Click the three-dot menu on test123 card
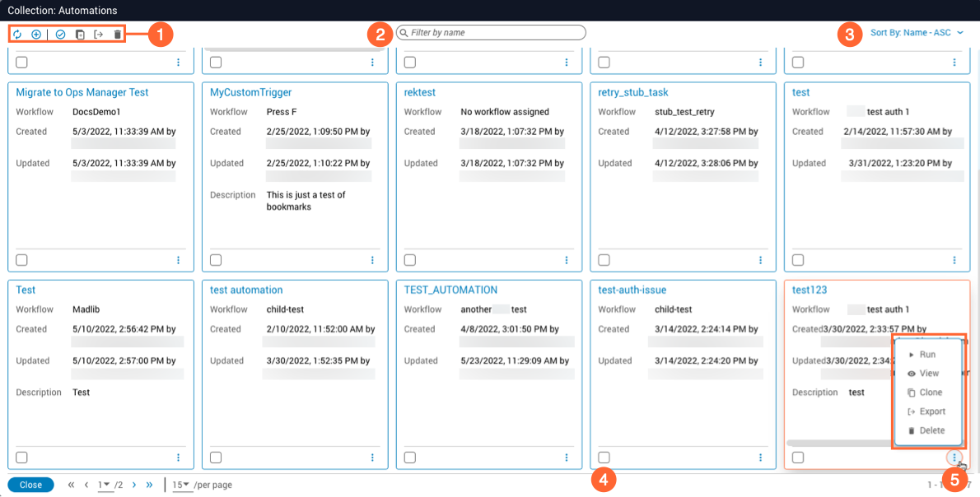 [954, 458]
